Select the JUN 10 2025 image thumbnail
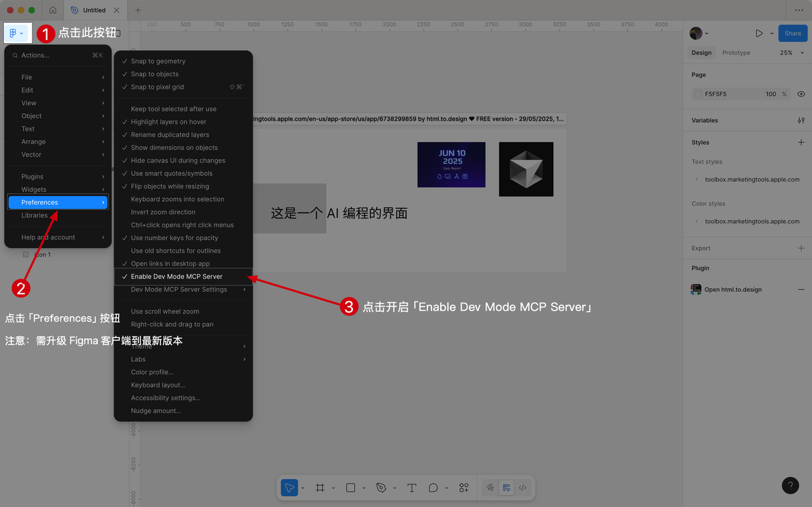The height and width of the screenshot is (507, 812). [x=451, y=164]
